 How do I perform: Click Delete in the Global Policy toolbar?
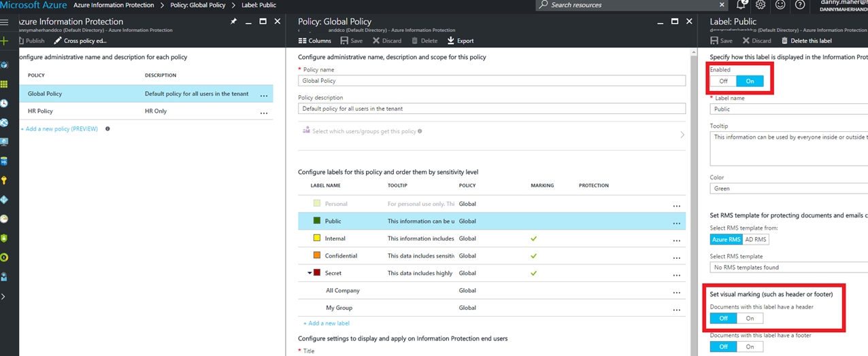point(424,41)
